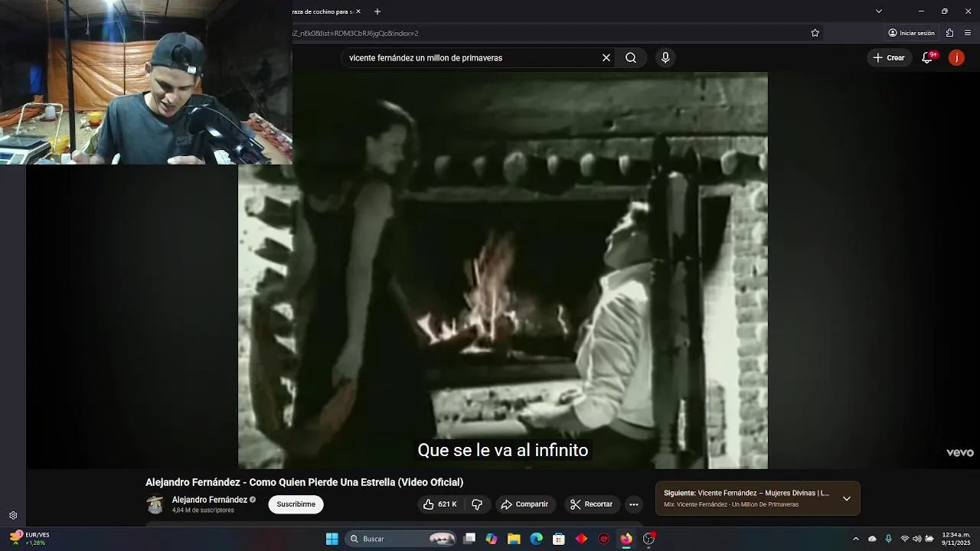Click the Crear button
Image resolution: width=980 pixels, height=551 pixels.
click(889, 57)
